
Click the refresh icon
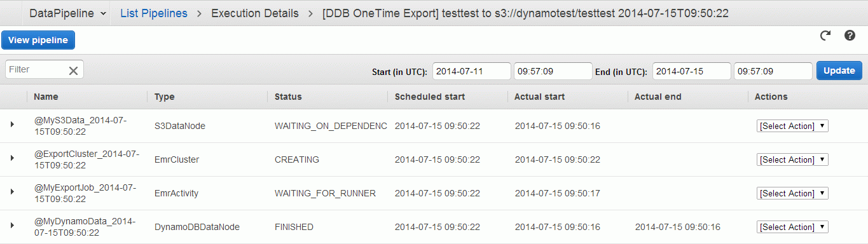[x=825, y=36]
